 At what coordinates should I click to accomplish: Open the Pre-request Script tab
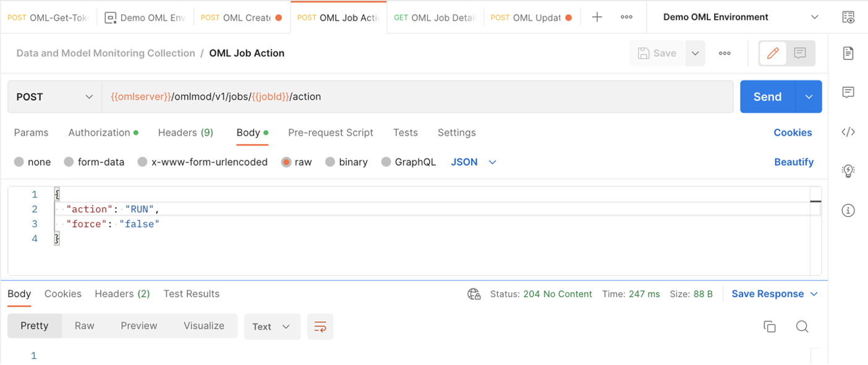click(331, 132)
